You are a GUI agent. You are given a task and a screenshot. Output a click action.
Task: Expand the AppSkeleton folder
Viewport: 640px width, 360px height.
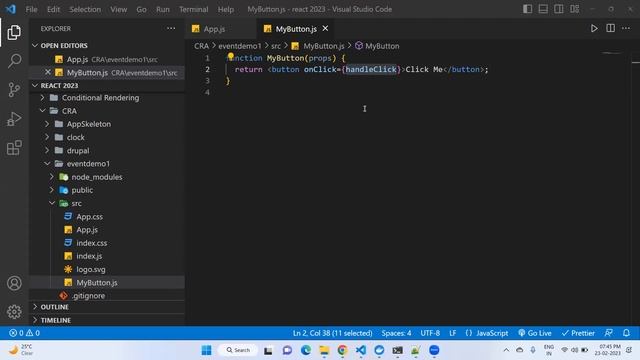pos(106,124)
